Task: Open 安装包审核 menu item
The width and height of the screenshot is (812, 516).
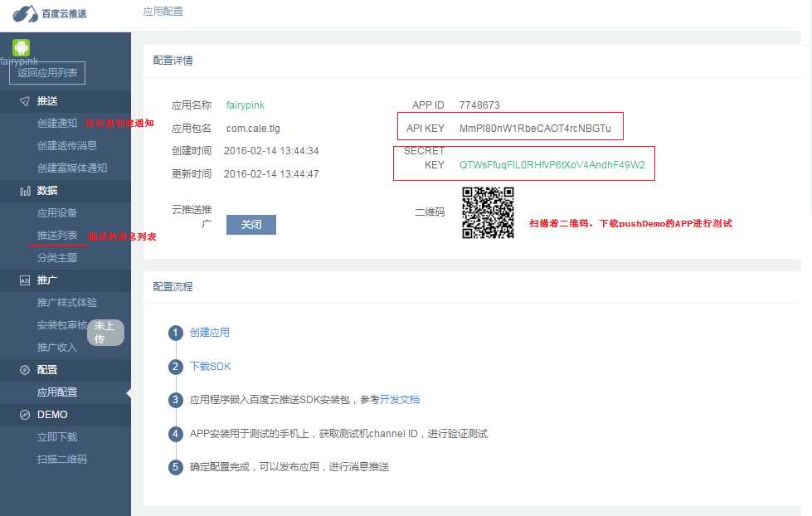Action: point(61,325)
